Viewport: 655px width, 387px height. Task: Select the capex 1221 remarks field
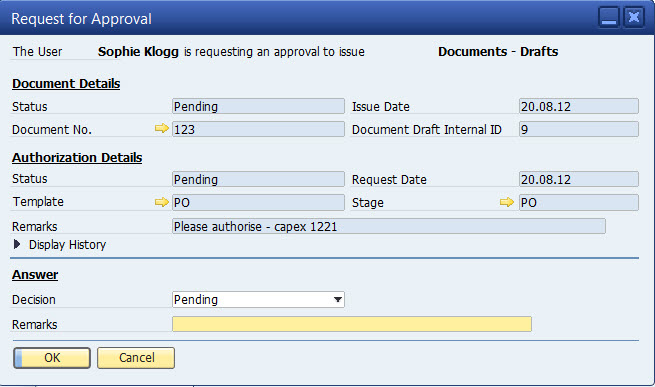coord(389,226)
